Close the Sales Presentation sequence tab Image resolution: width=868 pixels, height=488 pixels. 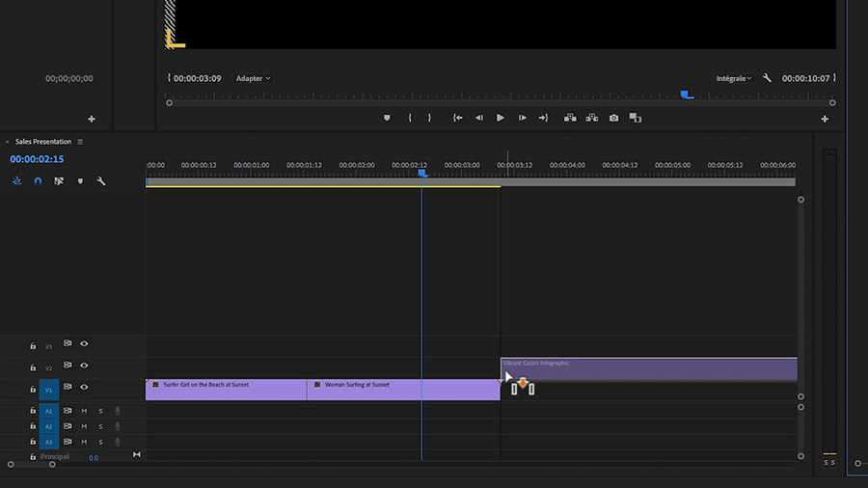[7, 142]
